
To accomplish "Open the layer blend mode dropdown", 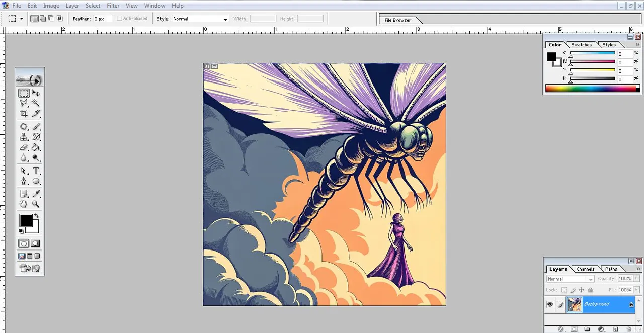I will point(570,279).
